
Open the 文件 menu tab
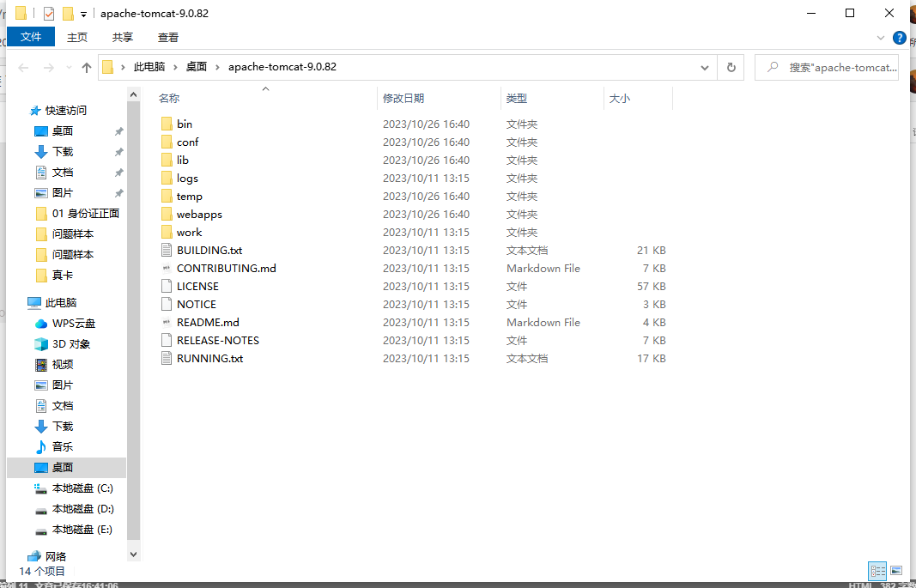31,37
